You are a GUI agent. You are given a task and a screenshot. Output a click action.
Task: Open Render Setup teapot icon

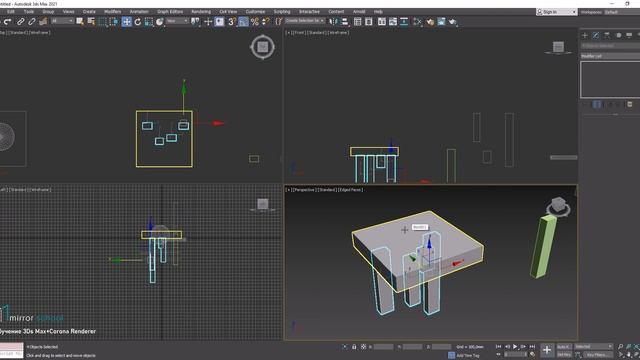(x=430, y=22)
